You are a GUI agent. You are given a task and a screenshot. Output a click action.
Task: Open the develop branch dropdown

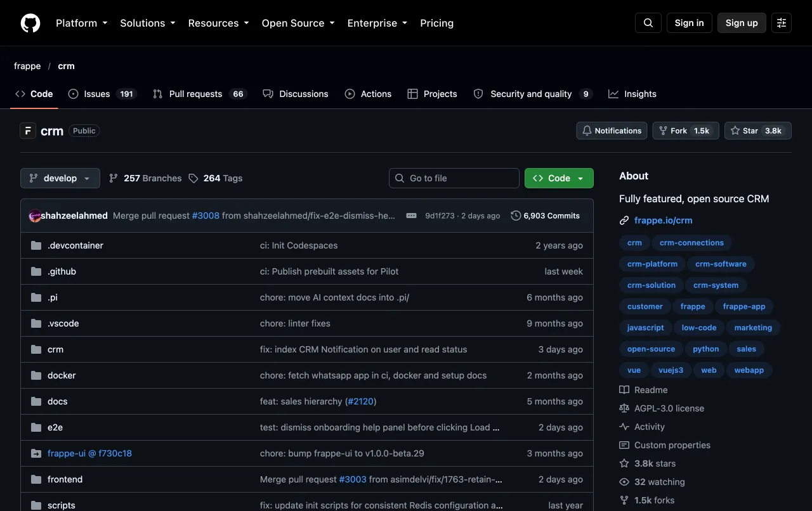(60, 178)
